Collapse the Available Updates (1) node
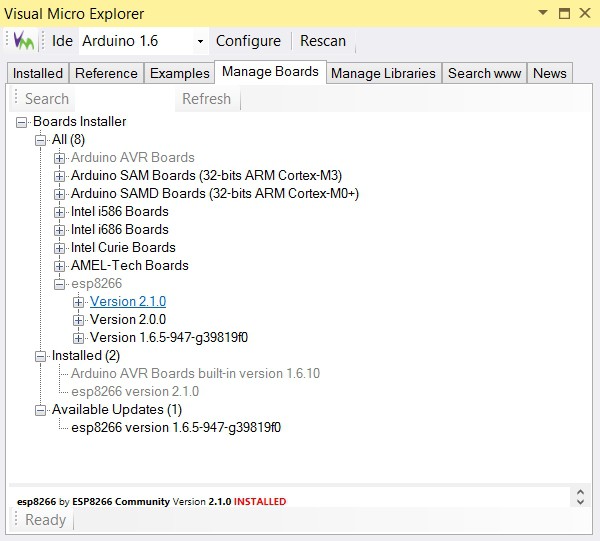600x541 pixels. click(40, 410)
